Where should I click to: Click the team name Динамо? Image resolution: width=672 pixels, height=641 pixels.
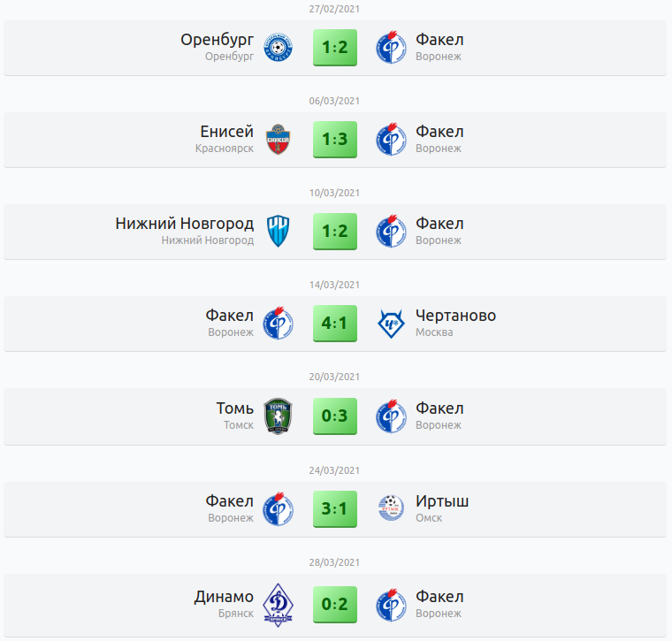(224, 597)
